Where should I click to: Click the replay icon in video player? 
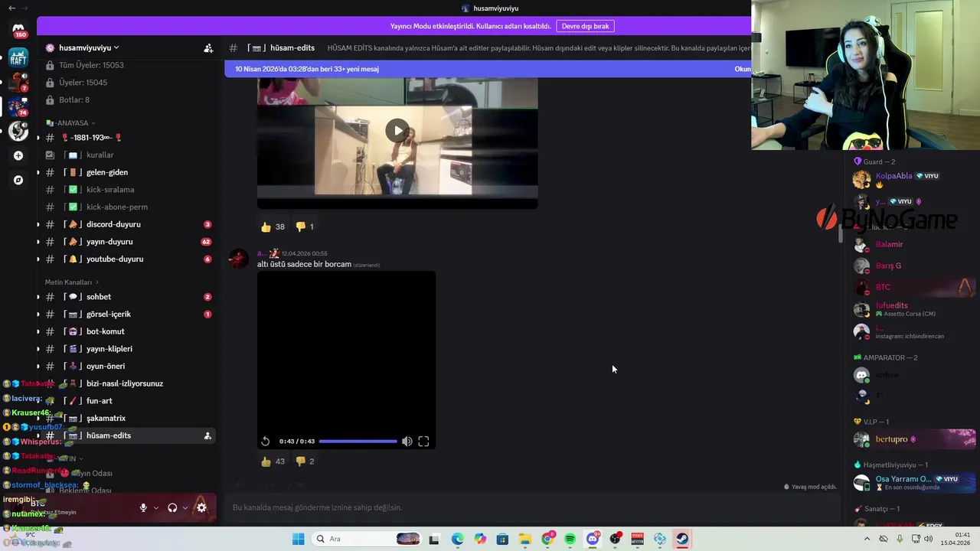tap(265, 442)
